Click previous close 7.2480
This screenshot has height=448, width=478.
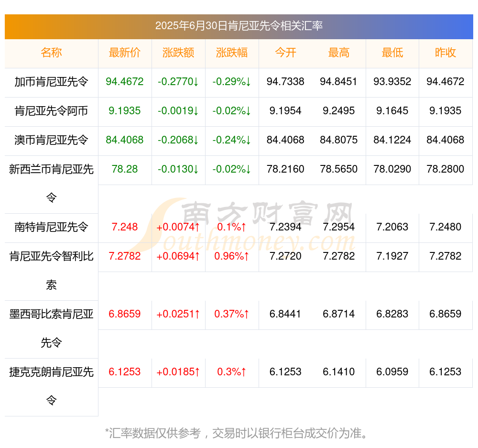coord(445,227)
